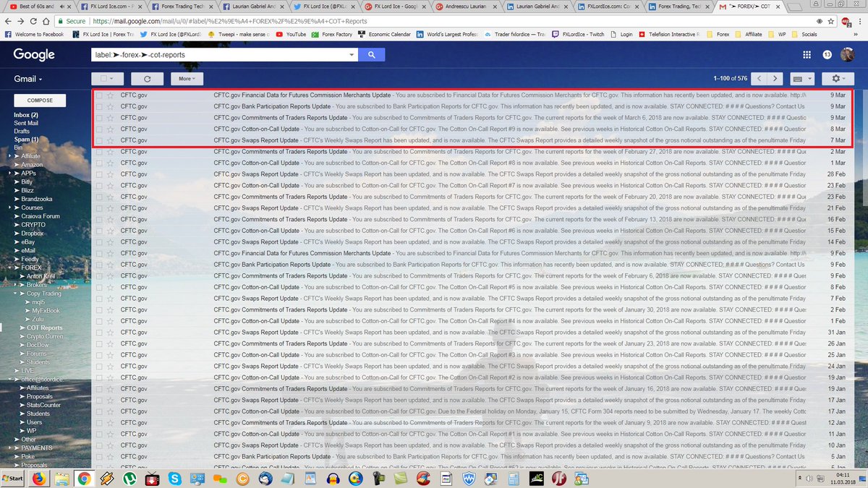This screenshot has height=488, width=868.
Task: Open 5 Jan Bank Participation Reports email
Action: [472, 456]
